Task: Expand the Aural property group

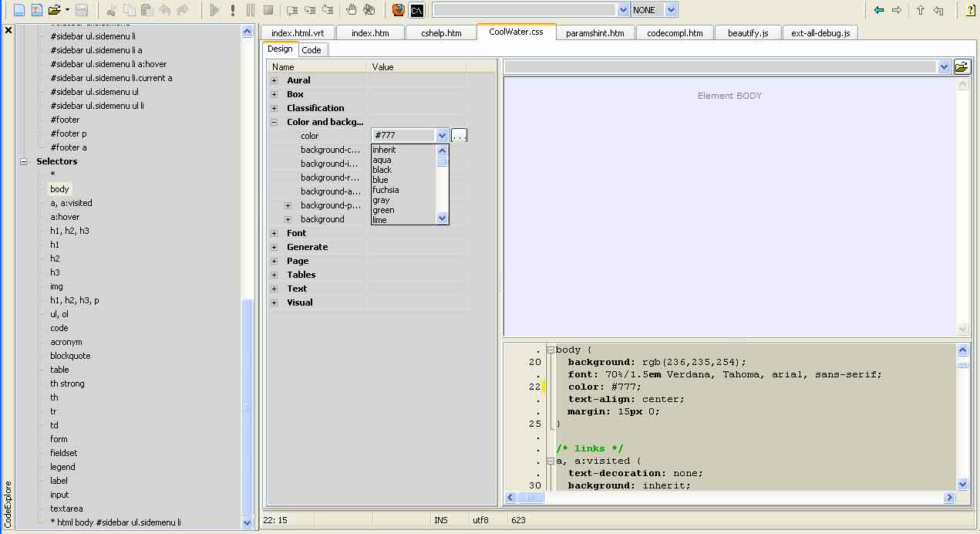Action: click(274, 80)
